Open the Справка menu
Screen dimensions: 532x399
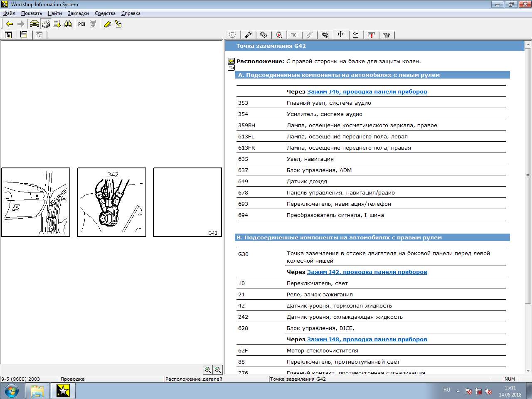(131, 13)
